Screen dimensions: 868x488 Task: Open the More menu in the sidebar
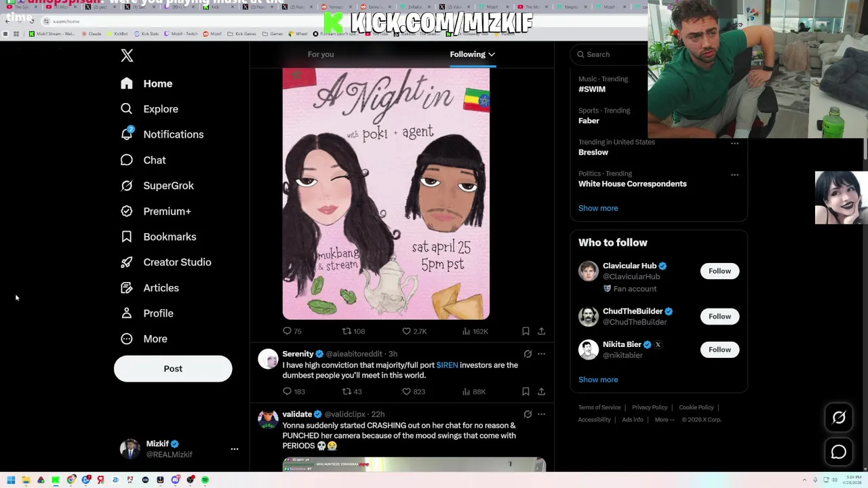144,339
